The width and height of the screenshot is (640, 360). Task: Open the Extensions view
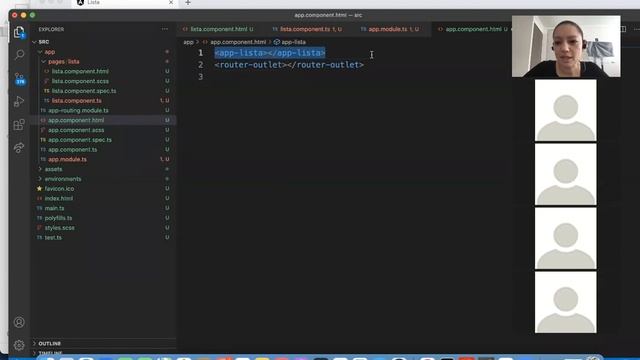[x=19, y=124]
